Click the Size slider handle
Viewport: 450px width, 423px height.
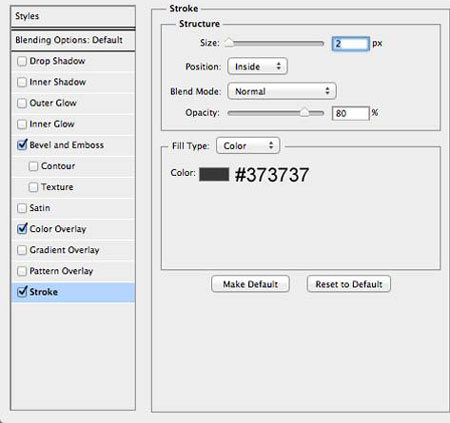click(229, 43)
